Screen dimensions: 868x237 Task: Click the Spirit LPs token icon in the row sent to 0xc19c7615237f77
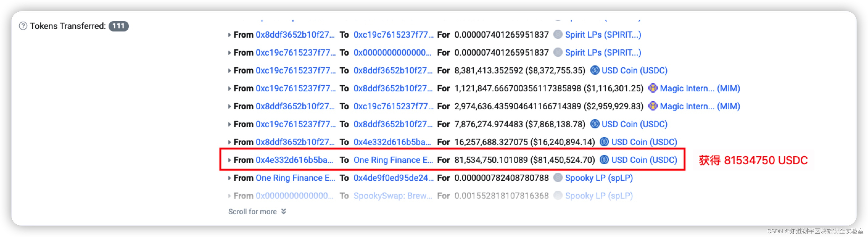click(558, 34)
